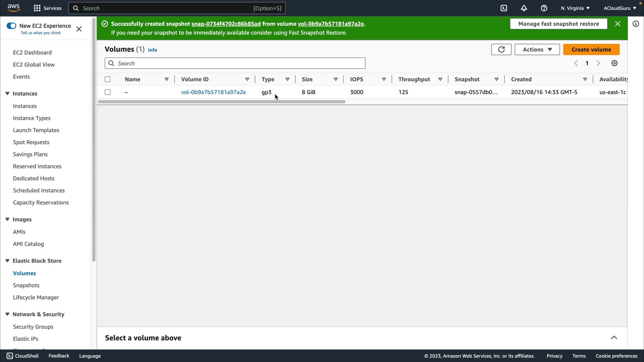Screen dimensions: 644x362
Task: Open Security Groups in sidebar
Action: point(33,326)
